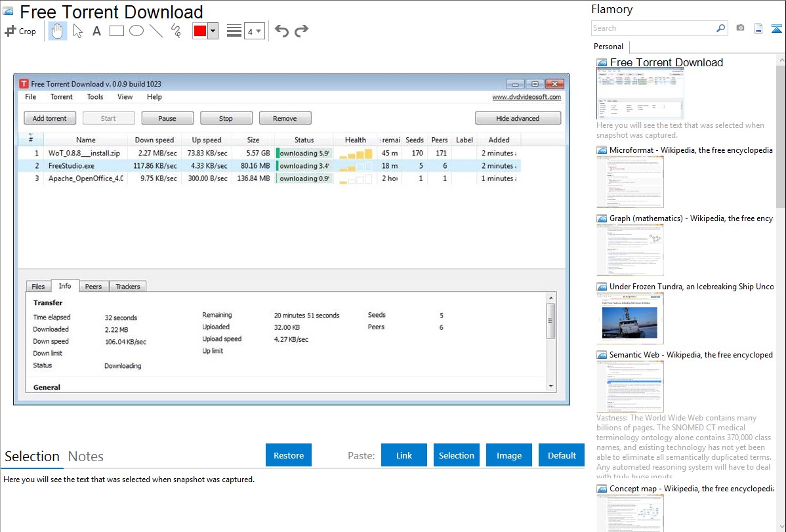
Task: Paste as Link
Action: pos(404,455)
